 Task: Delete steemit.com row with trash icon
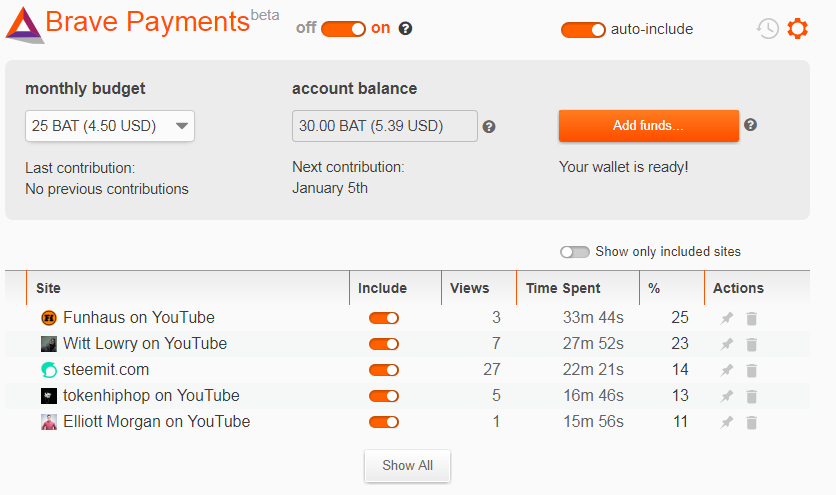pos(752,370)
